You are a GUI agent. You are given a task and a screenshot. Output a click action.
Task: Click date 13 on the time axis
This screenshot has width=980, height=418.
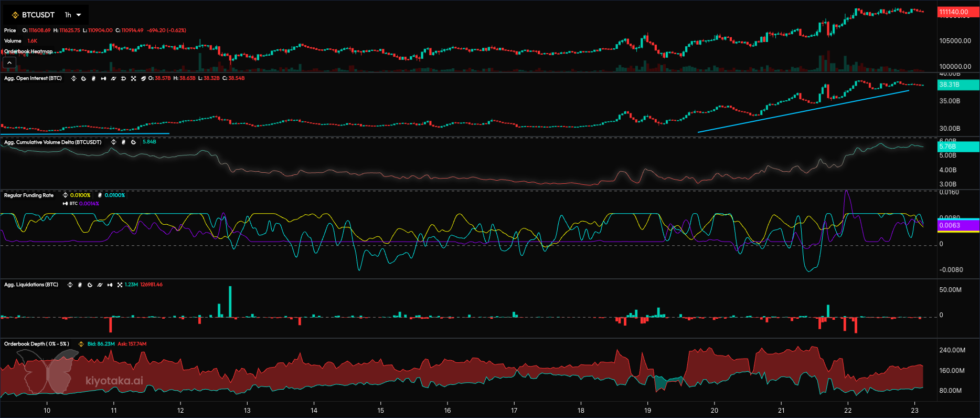247,411
